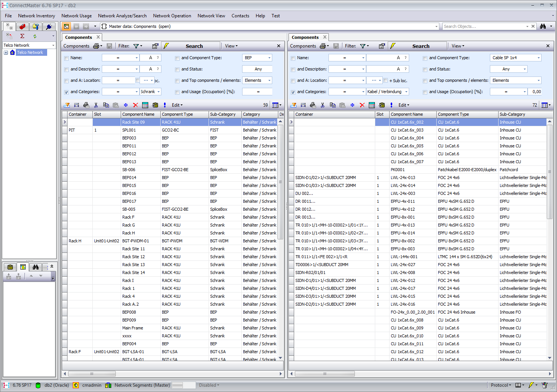Click filter settings icon in left pane
557x392 pixels.
click(155, 46)
